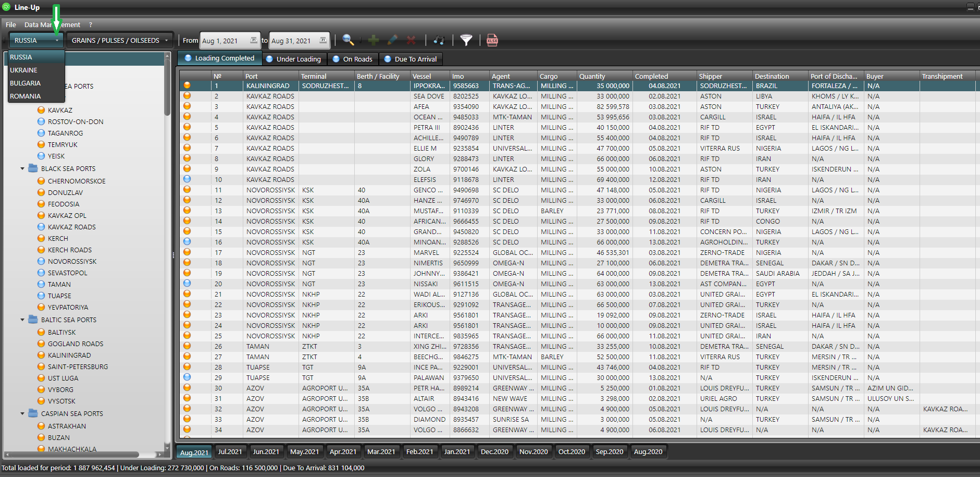Click the pencil edit record icon
980x477 pixels.
(x=392, y=40)
